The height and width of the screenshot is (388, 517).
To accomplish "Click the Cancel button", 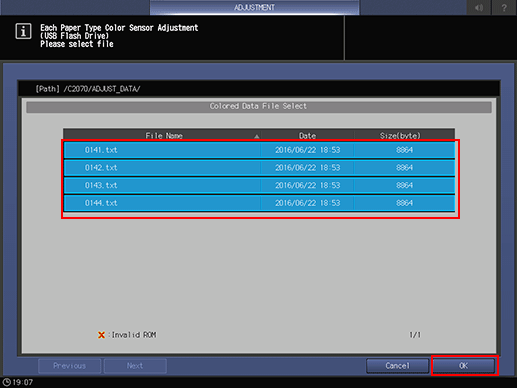I will click(397, 366).
